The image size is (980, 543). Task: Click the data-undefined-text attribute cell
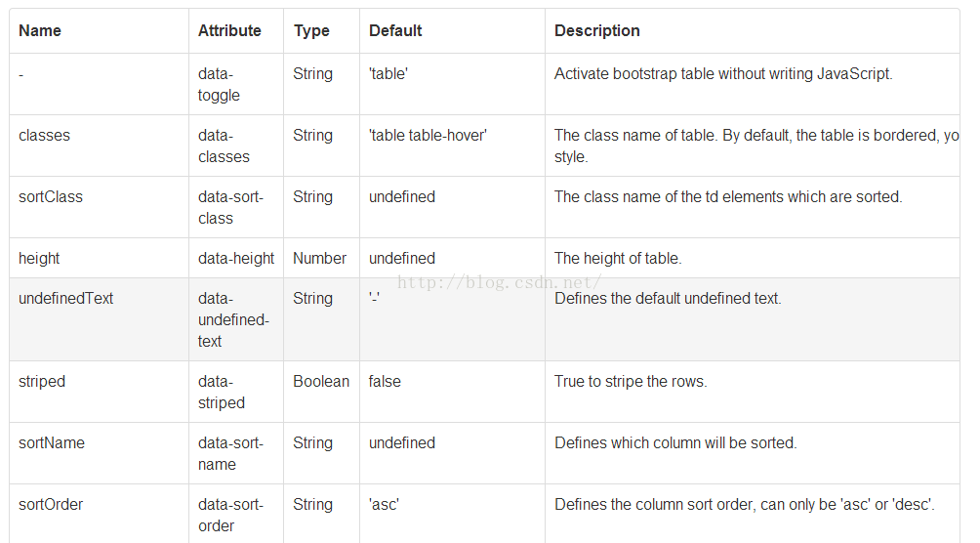coord(233,319)
